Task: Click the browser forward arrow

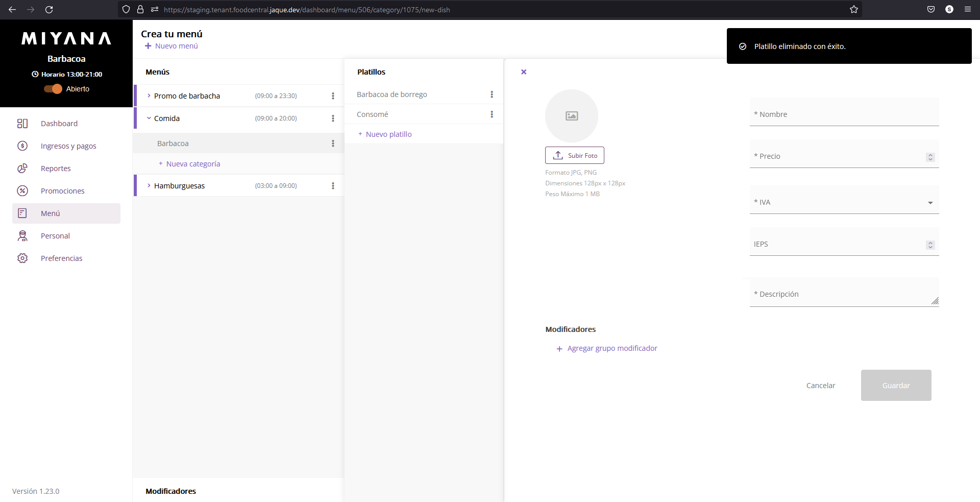Action: click(31, 9)
